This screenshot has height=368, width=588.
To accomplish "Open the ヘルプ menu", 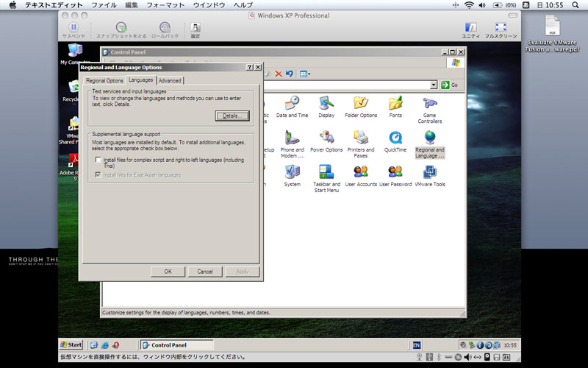I will point(243,5).
